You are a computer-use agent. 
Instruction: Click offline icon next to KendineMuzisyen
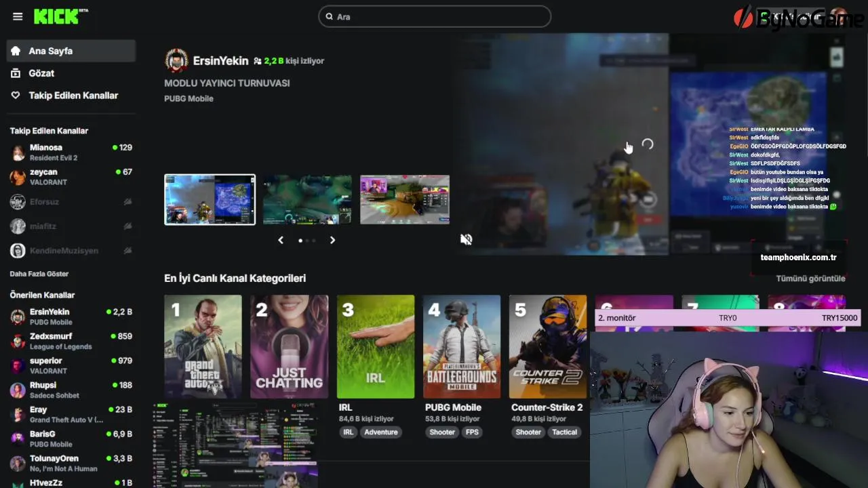click(x=127, y=250)
